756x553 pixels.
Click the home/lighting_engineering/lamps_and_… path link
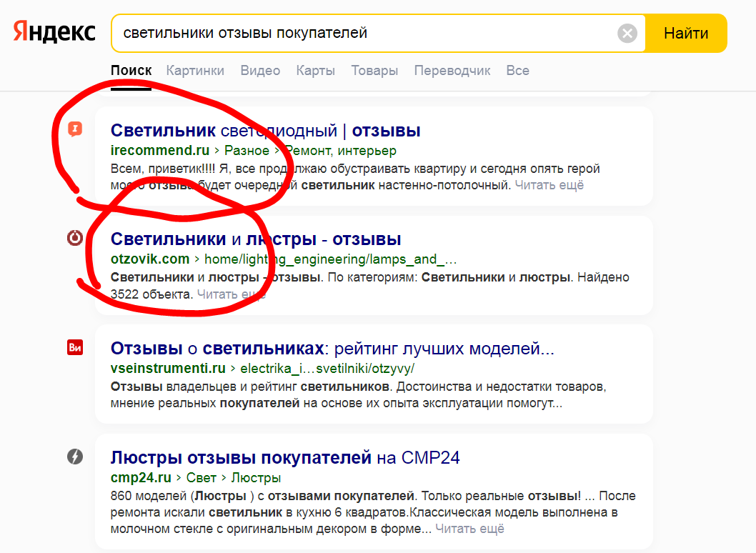[x=330, y=259]
